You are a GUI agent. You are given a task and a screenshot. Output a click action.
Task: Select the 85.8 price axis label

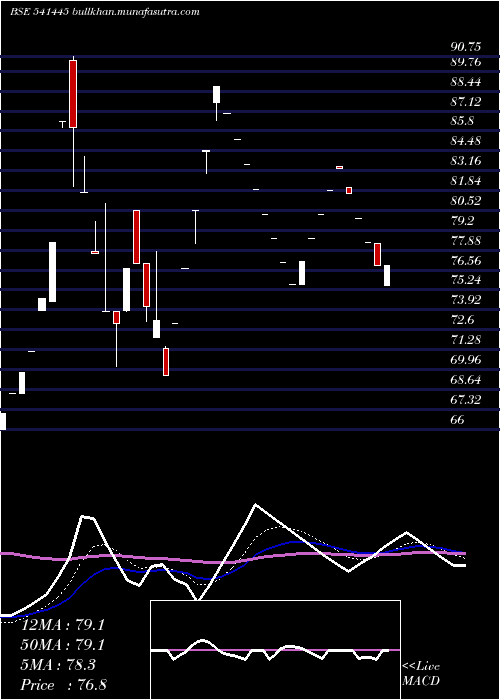[462, 121]
